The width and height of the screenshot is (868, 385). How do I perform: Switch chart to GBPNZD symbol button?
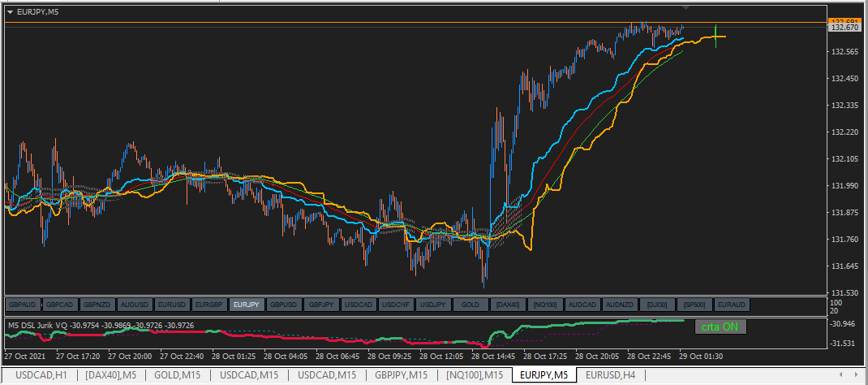tap(98, 305)
